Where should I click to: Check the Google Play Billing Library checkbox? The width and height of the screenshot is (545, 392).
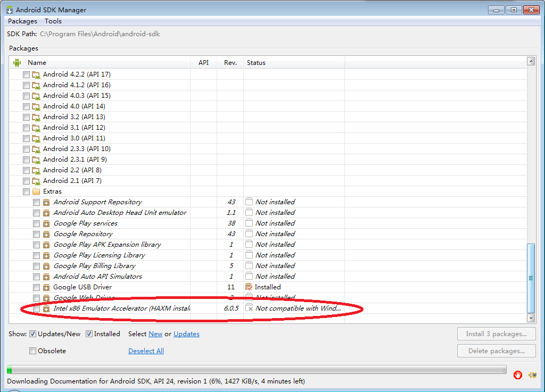pyautogui.click(x=36, y=266)
